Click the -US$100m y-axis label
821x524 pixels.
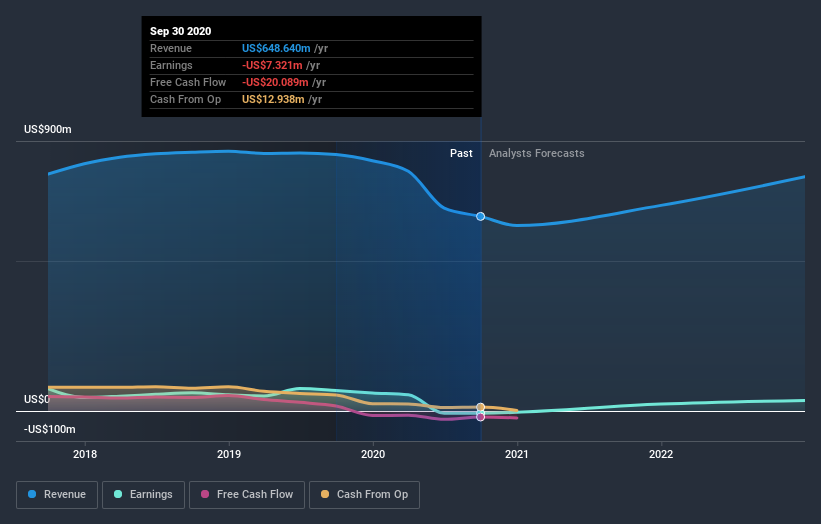point(50,429)
